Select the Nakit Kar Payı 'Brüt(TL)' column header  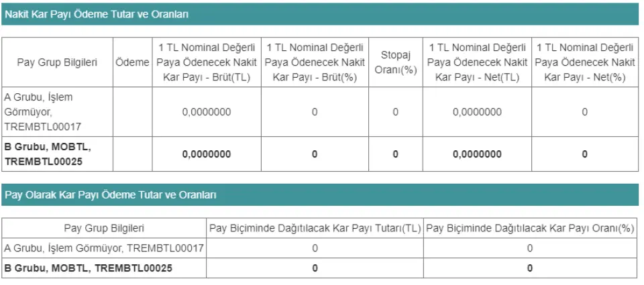(207, 62)
